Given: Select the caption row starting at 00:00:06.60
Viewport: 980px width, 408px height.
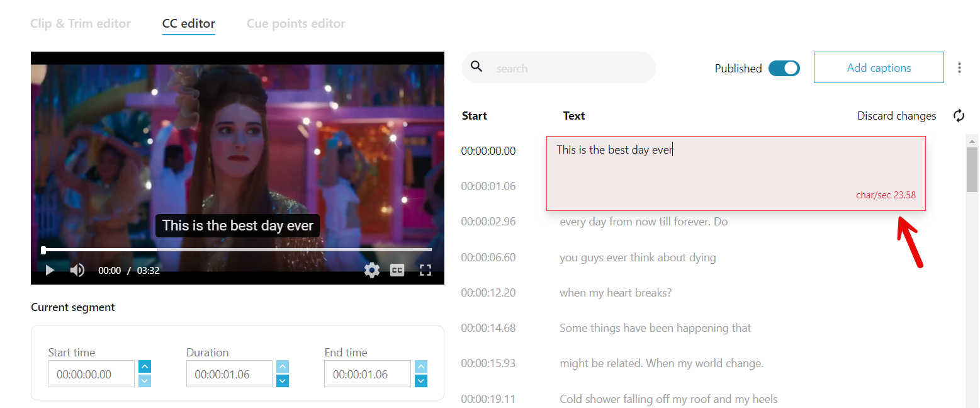Looking at the screenshot, I should tap(638, 257).
